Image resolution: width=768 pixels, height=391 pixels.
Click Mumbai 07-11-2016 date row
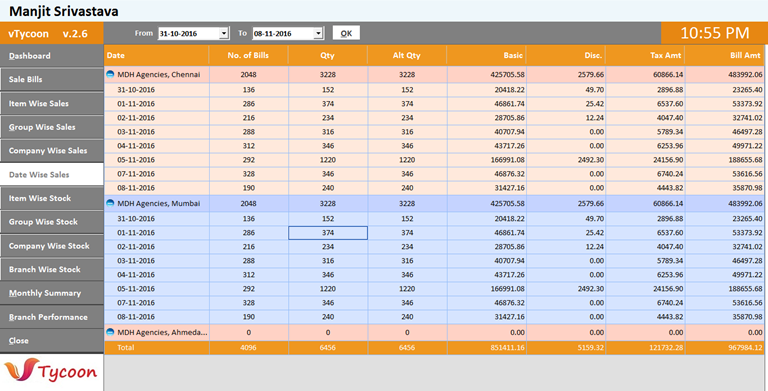(x=434, y=303)
